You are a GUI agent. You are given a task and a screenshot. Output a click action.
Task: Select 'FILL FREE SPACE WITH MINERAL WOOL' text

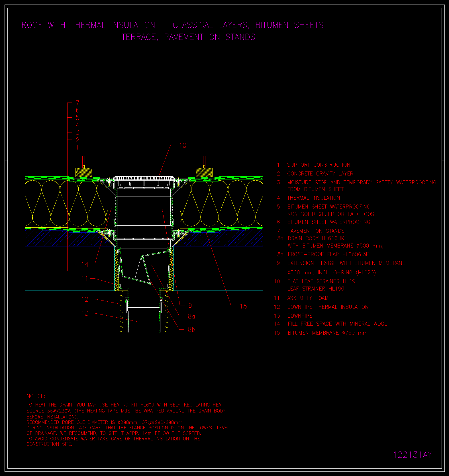click(337, 324)
